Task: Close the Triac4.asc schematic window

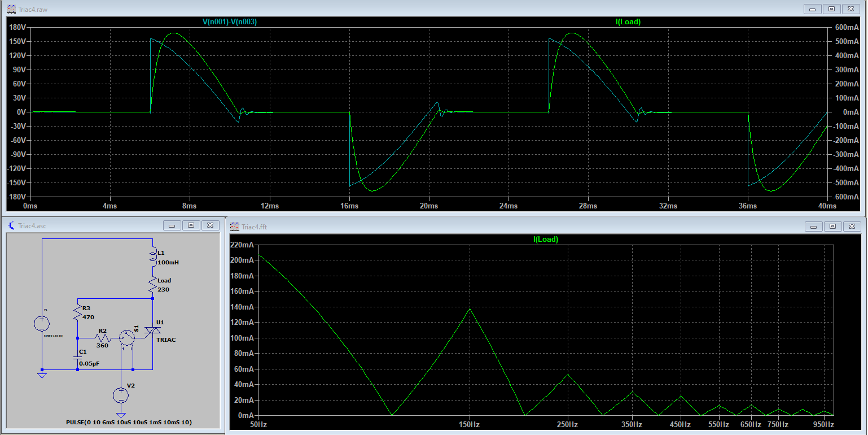Action: coord(210,225)
